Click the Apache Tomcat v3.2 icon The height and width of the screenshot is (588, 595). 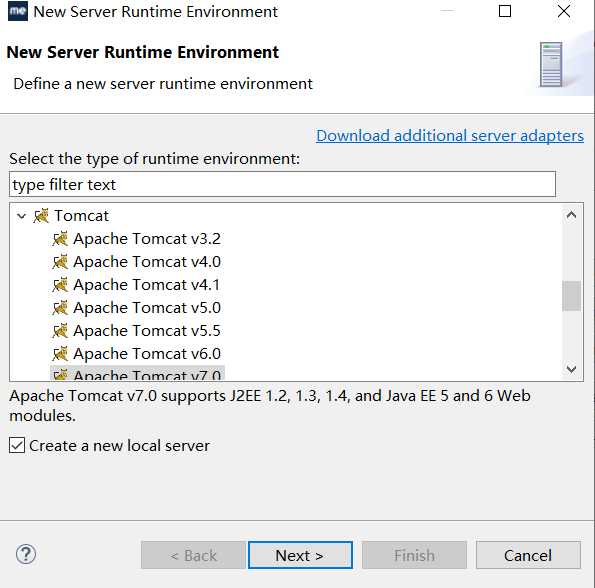[x=60, y=239]
